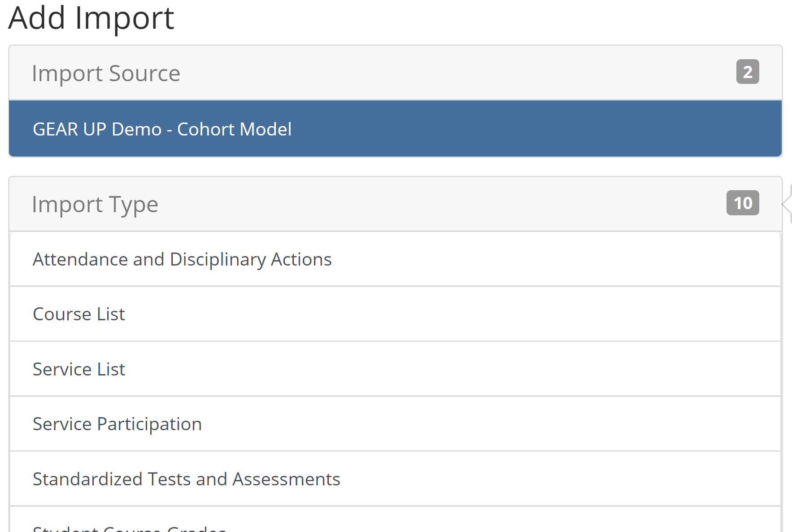792x532 pixels.
Task: Click the Add Import page title
Action: (91, 18)
